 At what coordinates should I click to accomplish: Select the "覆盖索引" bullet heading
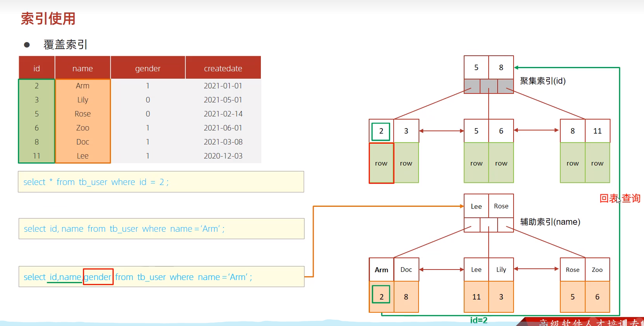click(65, 45)
